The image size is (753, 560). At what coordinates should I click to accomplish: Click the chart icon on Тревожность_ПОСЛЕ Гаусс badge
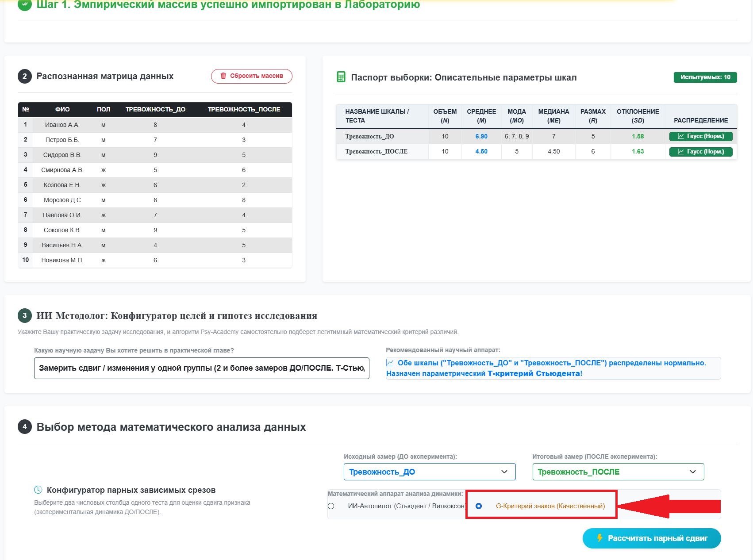click(680, 151)
